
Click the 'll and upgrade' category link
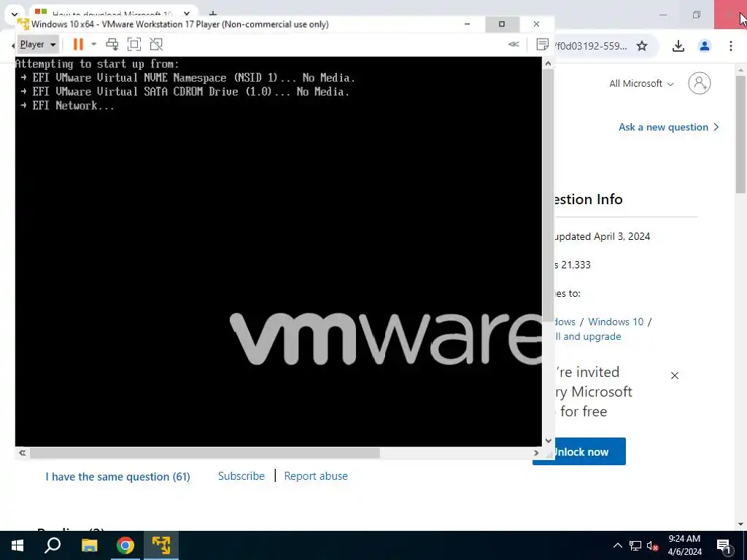tap(587, 336)
